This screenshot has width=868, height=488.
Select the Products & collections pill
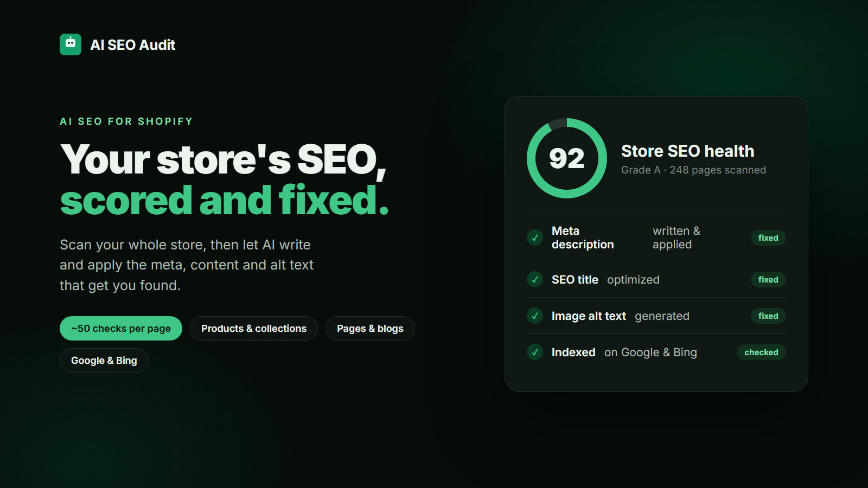point(254,329)
